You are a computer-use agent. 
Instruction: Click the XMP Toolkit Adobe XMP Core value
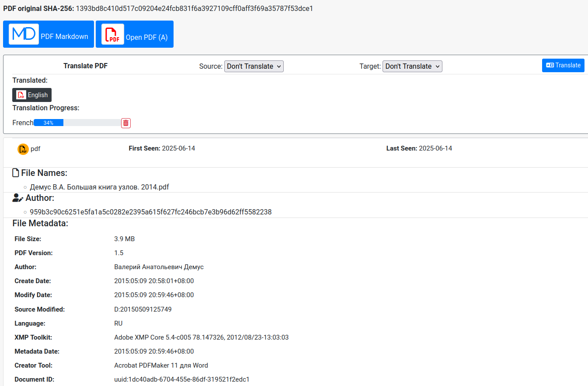click(201, 337)
